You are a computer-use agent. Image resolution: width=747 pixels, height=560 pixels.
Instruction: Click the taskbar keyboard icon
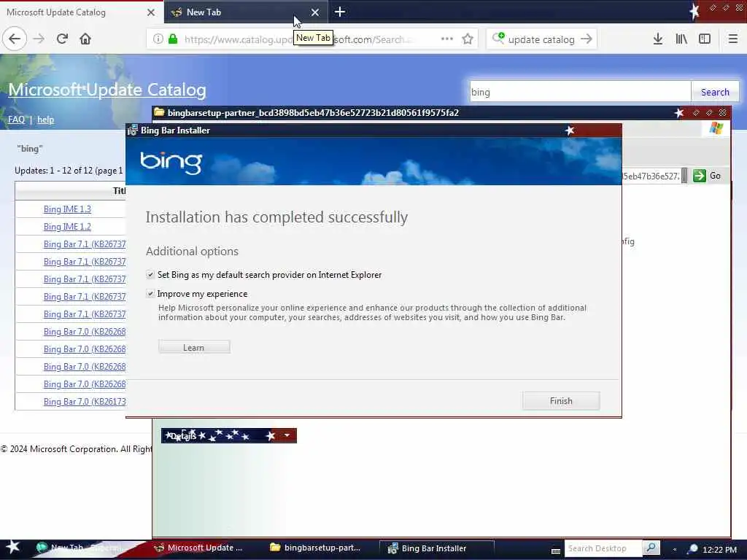point(555,551)
